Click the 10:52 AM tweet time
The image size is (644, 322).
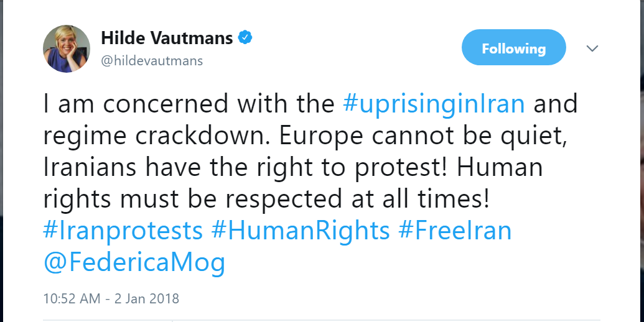72,298
